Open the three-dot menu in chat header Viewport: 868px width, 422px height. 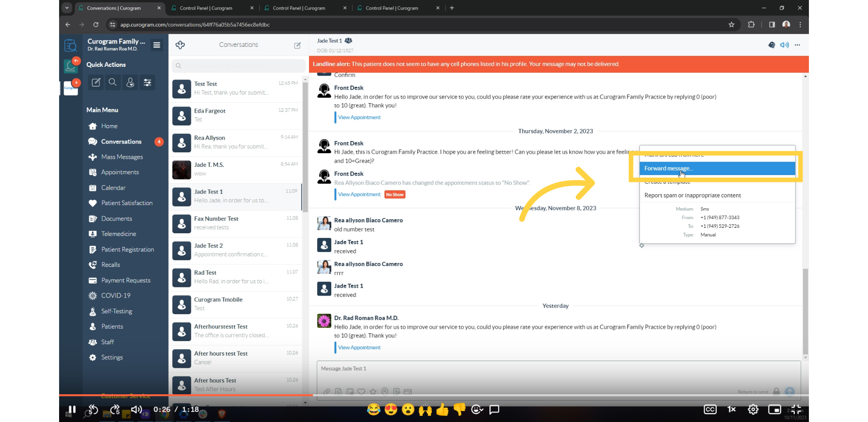click(x=797, y=45)
